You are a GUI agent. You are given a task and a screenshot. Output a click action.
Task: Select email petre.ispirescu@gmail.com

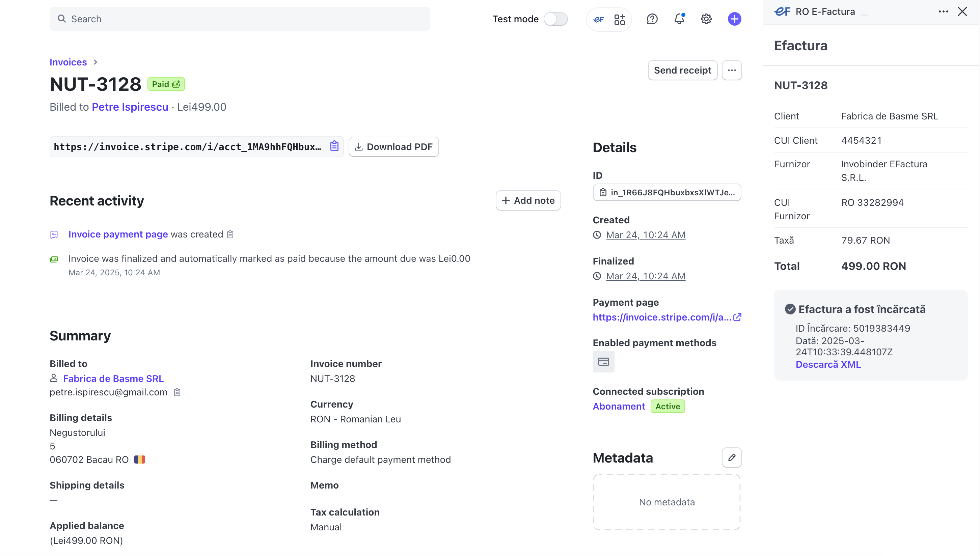(108, 392)
